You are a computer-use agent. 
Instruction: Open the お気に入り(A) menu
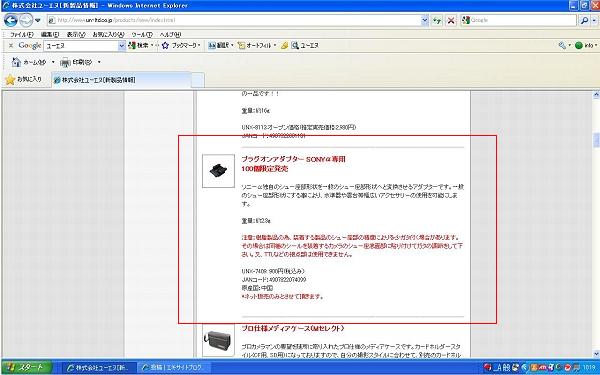tap(108, 34)
